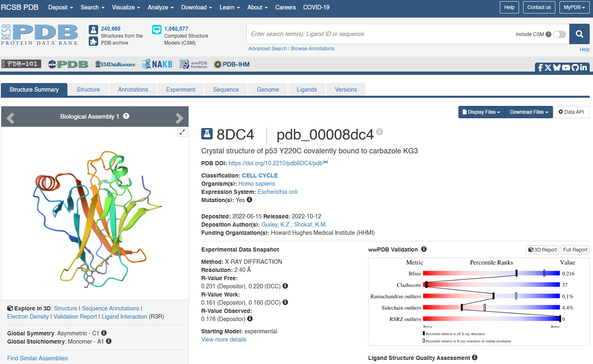This screenshot has width=593, height=364.
Task: Open the GitHub social icon
Action: [575, 67]
